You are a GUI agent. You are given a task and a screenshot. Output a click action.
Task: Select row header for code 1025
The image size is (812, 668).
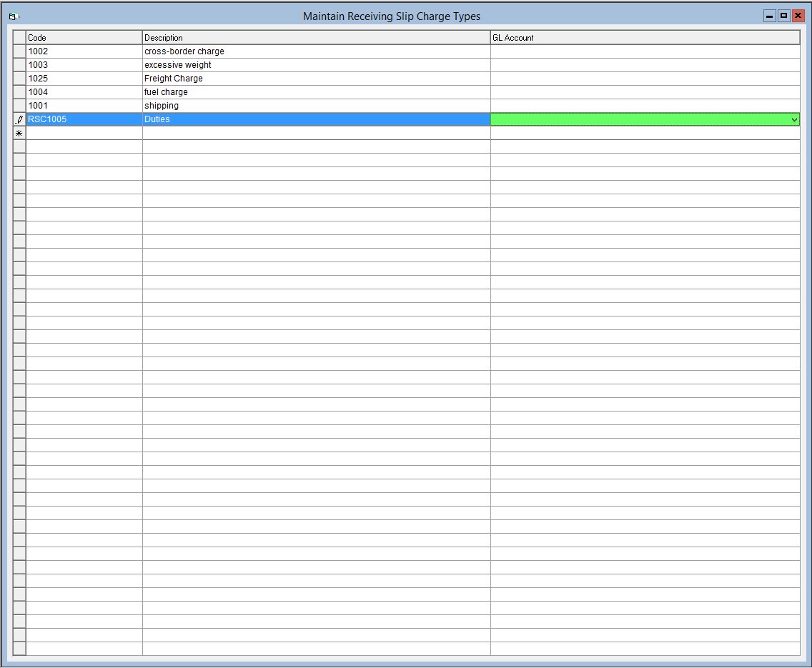point(19,78)
